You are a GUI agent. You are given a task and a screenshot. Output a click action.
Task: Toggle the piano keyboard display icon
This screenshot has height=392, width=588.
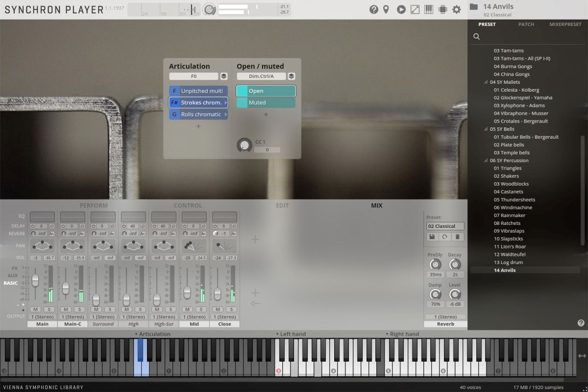tap(429, 9)
